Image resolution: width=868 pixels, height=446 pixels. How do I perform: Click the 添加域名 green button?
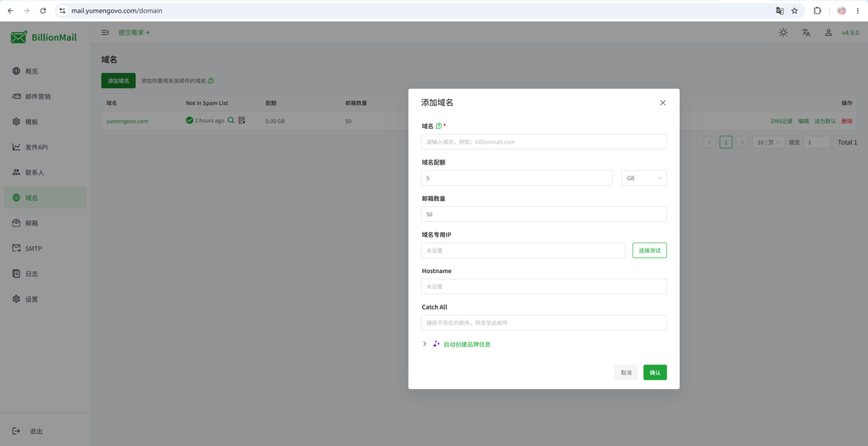[119, 81]
